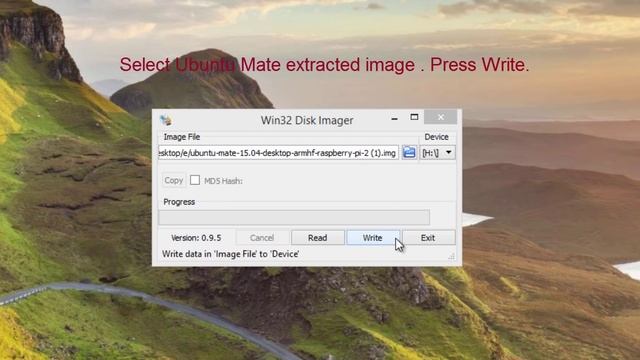Viewport: 640px width, 360px height.
Task: Minimize the Win32 Disk Imager window
Action: [394, 119]
